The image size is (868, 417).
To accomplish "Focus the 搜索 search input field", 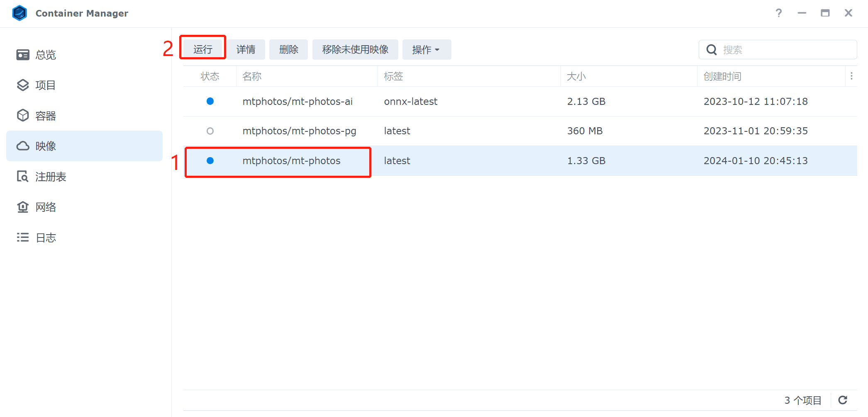I will (778, 50).
